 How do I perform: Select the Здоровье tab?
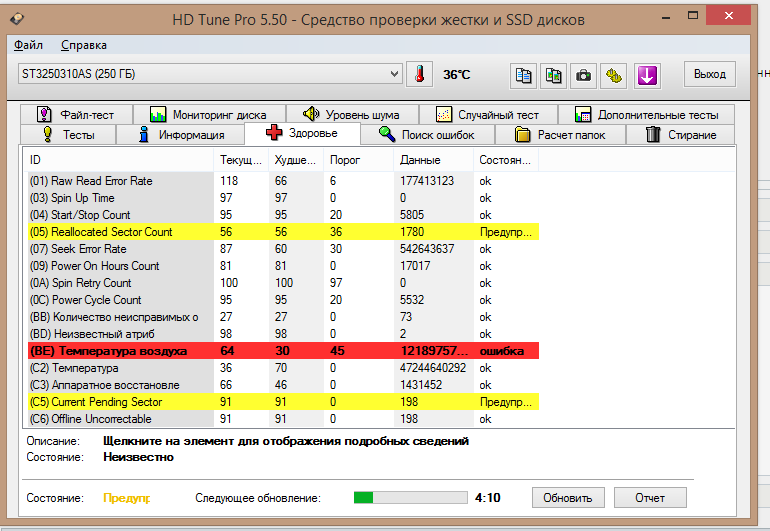pos(302,133)
